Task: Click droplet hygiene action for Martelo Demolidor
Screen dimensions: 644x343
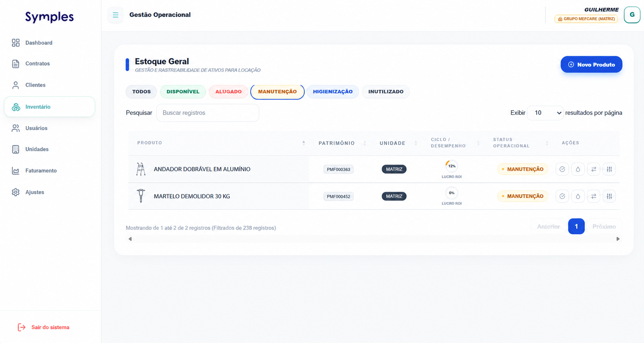Action: (578, 196)
